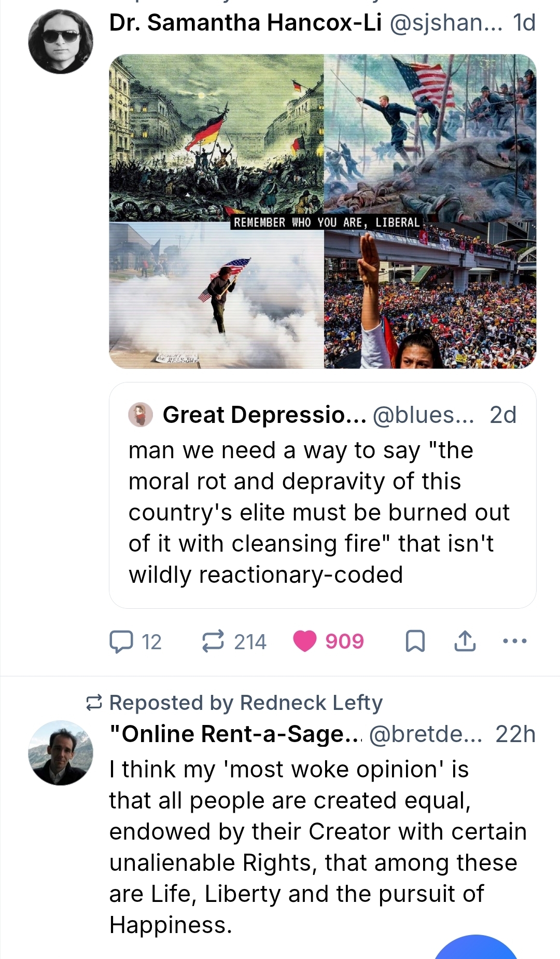The height and width of the screenshot is (959, 560).
Task: Open the three-dot more options menu
Action: tap(515, 641)
